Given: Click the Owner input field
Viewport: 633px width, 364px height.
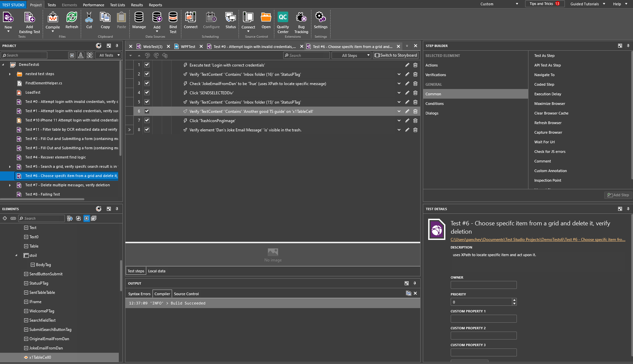Looking at the screenshot, I should [x=483, y=285].
